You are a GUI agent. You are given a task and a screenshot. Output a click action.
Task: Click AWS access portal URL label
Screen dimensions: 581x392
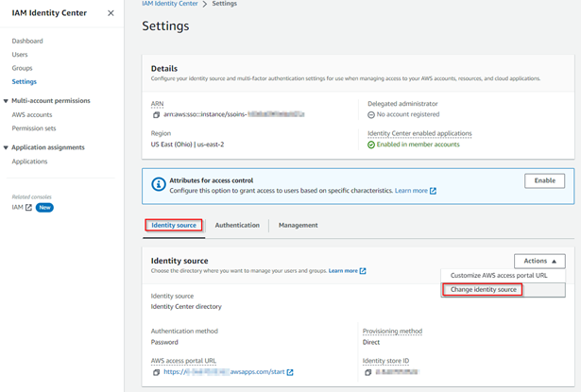pyautogui.click(x=183, y=361)
